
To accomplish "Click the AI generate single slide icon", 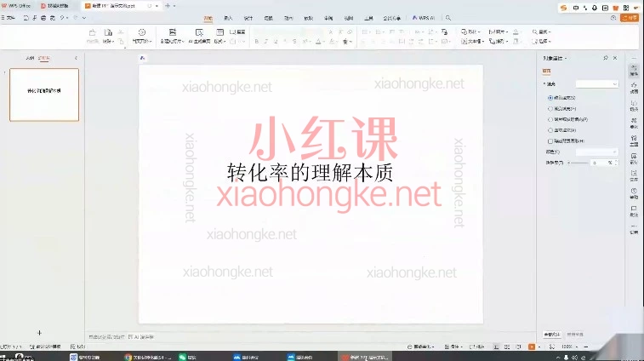I will (199, 32).
